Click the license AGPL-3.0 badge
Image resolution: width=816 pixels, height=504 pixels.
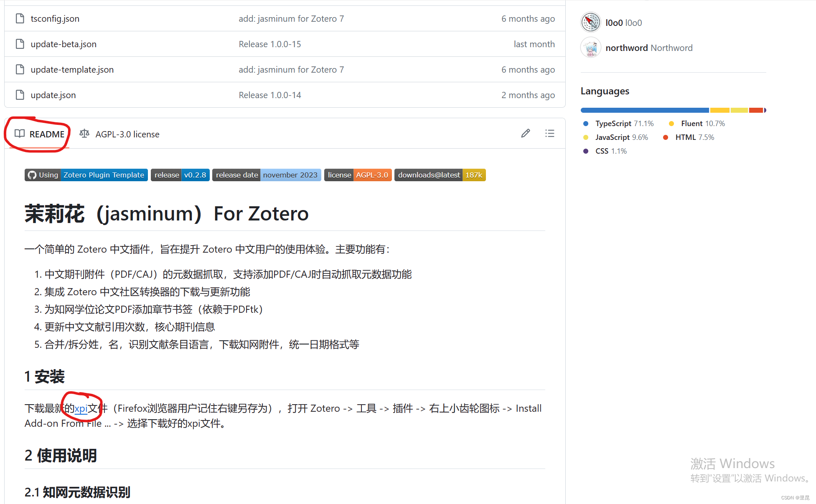(x=358, y=175)
